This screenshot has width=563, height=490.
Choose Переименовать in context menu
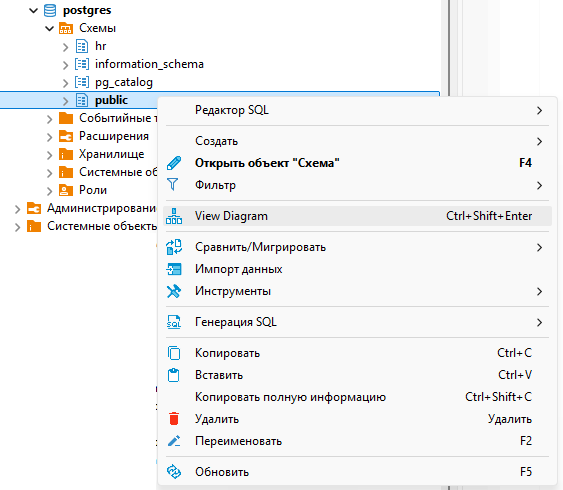coord(357,441)
